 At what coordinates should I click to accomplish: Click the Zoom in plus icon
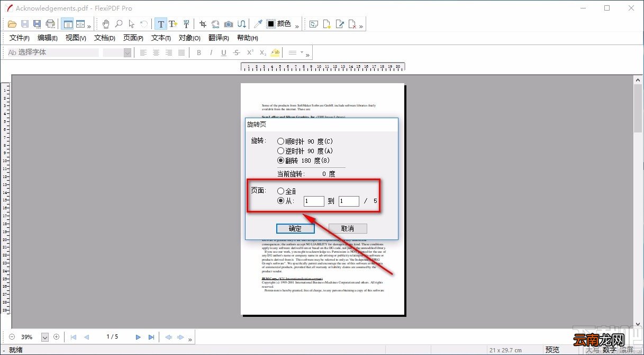tap(57, 336)
